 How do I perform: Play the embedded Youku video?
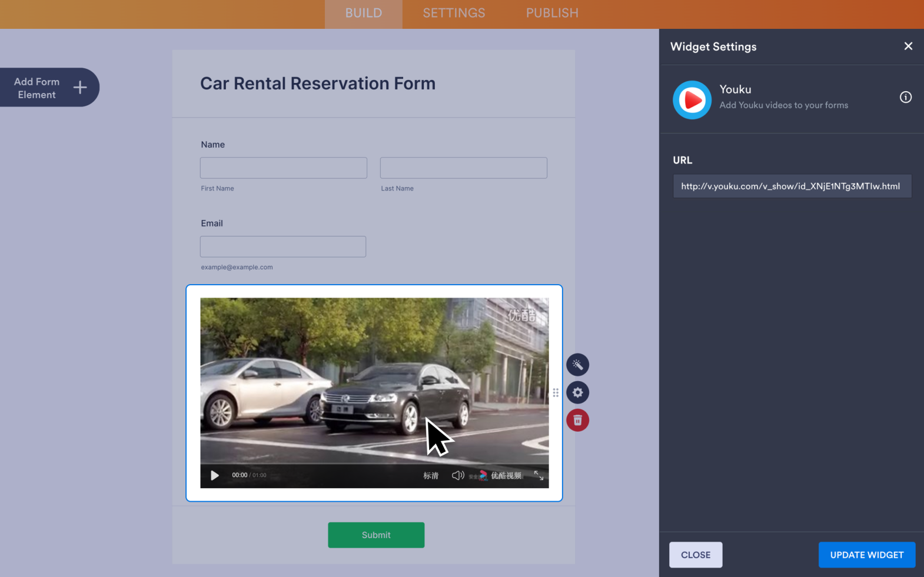215,475
